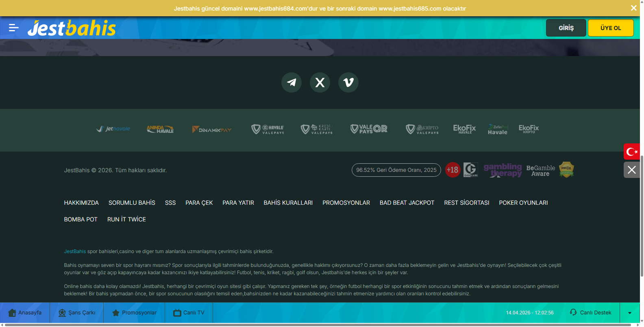Click the +18 age restriction badge
The image size is (644, 327).
point(453,170)
